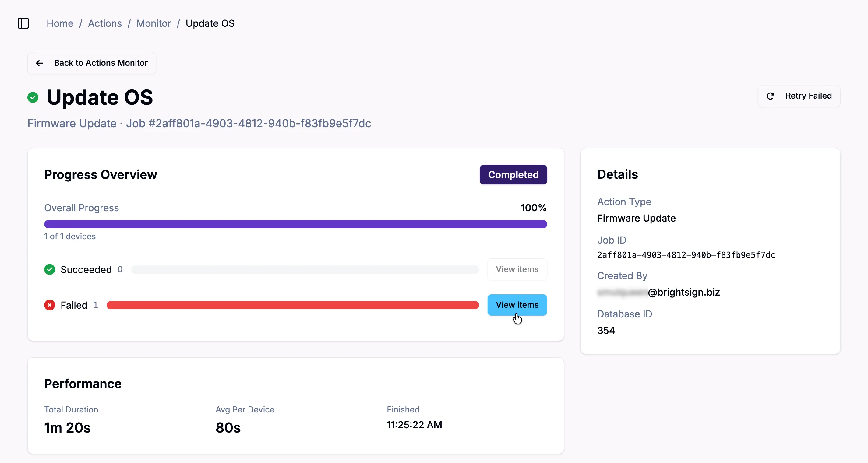868x463 pixels.
Task: Click the Update OS breadcrumb
Action: coord(210,23)
